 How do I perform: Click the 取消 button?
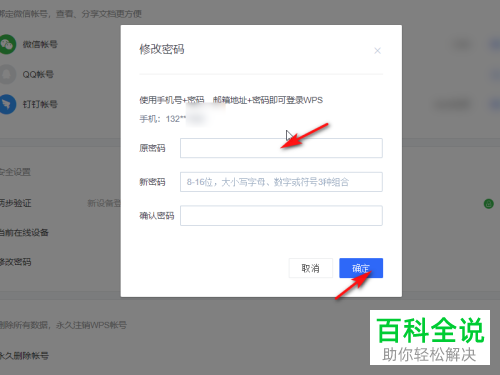tap(311, 268)
